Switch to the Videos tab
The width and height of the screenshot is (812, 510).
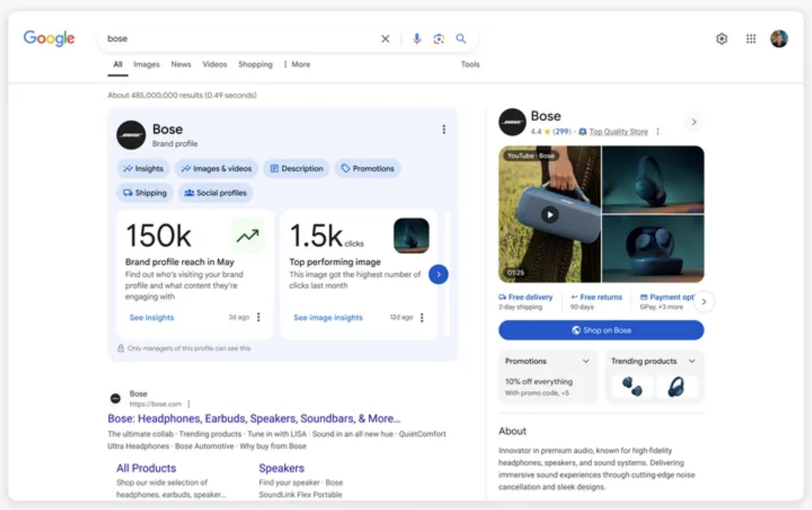pos(215,64)
